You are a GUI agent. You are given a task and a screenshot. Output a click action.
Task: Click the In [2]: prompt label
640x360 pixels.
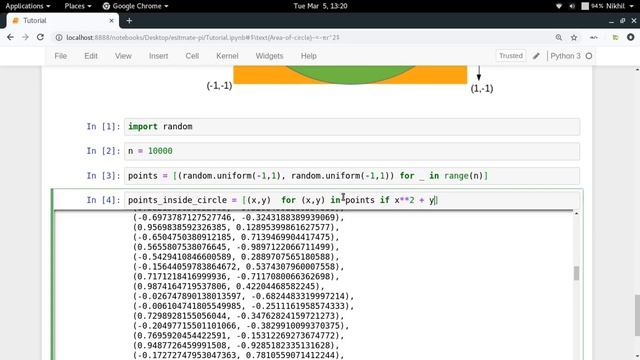103,151
